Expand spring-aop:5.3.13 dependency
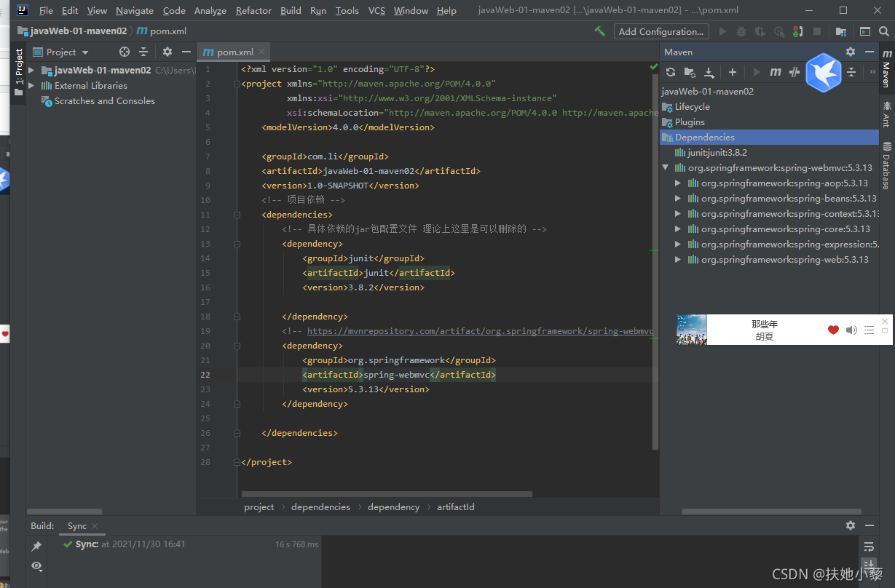The width and height of the screenshot is (895, 588). tap(678, 183)
